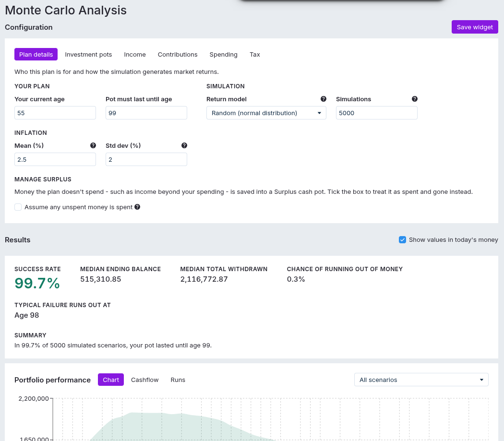Screen dimensions: 504x441
Task: Click the summary sentence about 5000 scenarios
Action: (x=113, y=345)
